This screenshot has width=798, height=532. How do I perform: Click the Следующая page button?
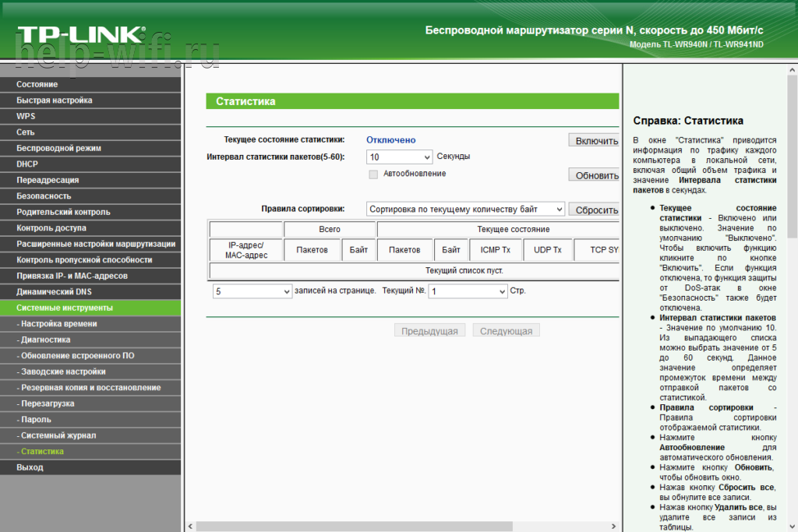point(506,331)
